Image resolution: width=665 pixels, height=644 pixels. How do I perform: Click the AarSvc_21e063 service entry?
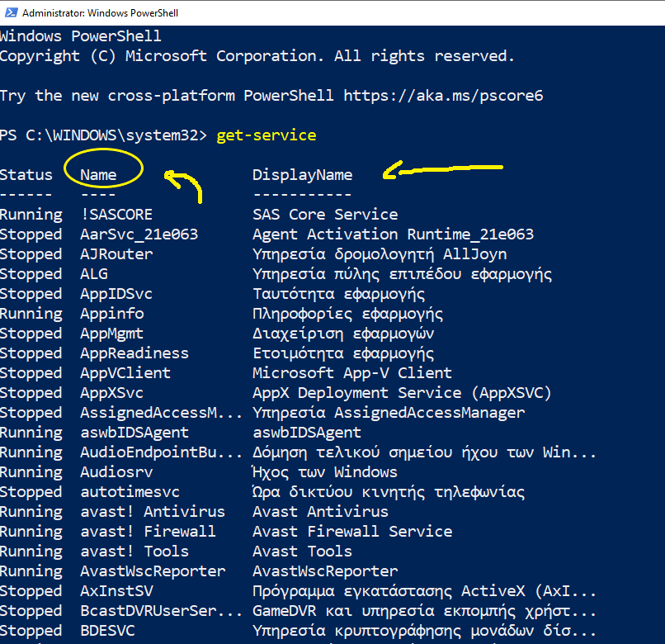(139, 234)
